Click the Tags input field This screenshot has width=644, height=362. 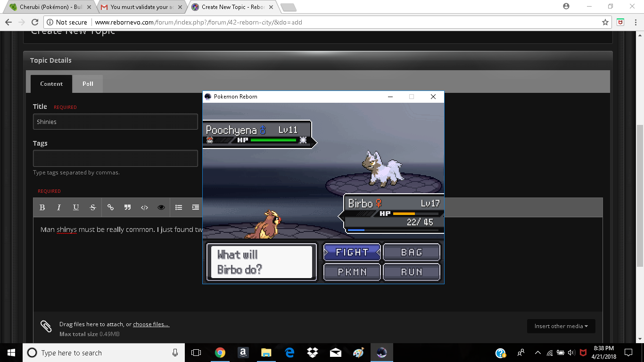coord(116,158)
